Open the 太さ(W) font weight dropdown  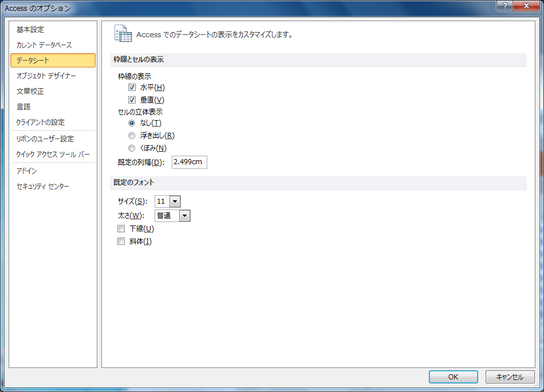click(184, 216)
